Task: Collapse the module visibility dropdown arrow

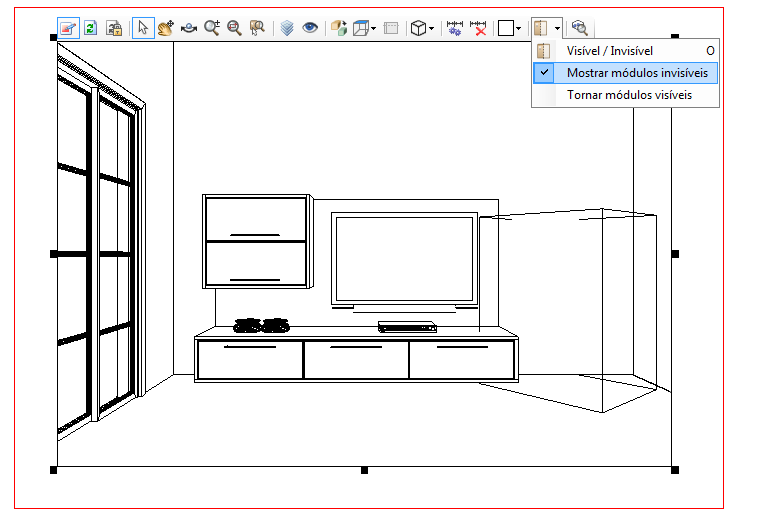Action: click(557, 28)
